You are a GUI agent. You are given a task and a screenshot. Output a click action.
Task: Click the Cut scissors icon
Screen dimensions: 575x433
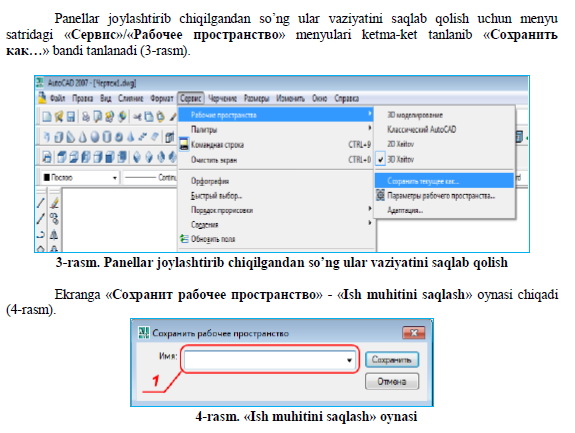[137, 117]
